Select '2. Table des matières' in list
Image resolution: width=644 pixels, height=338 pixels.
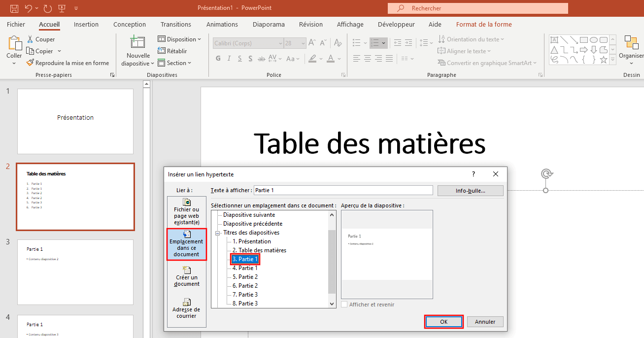[x=259, y=250]
